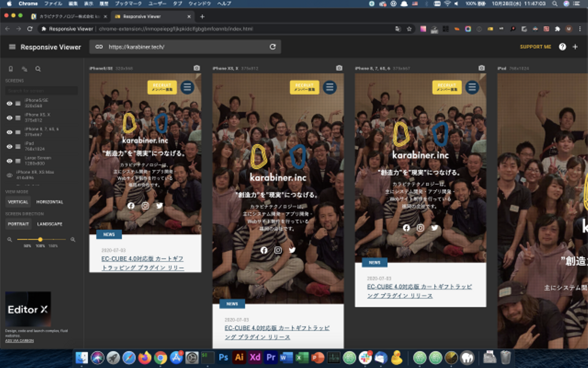The image size is (588, 368).
Task: Hide the iPad 768x1024 screen
Action: coord(9,146)
